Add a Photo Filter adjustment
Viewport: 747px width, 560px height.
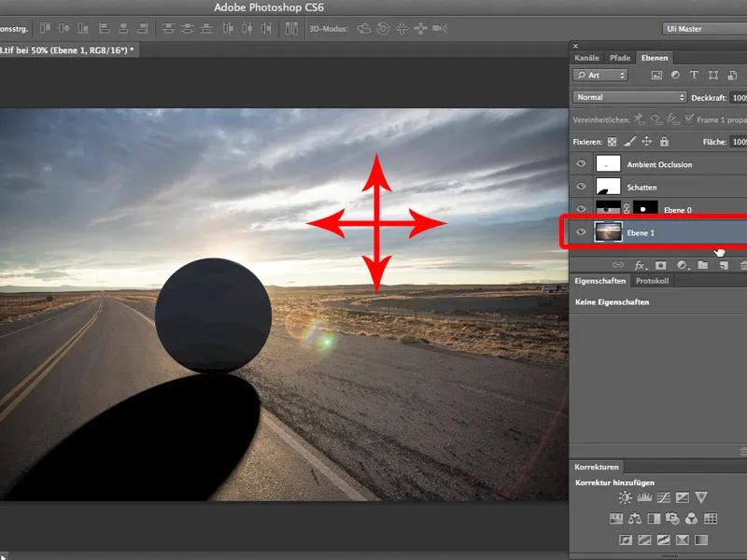click(x=672, y=519)
